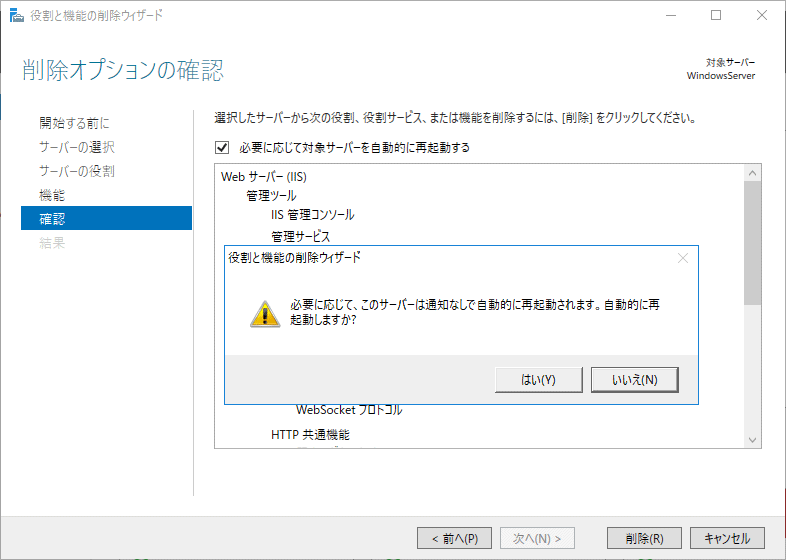
Task: Switch to the サーバーの役割 step
Action: point(77,171)
